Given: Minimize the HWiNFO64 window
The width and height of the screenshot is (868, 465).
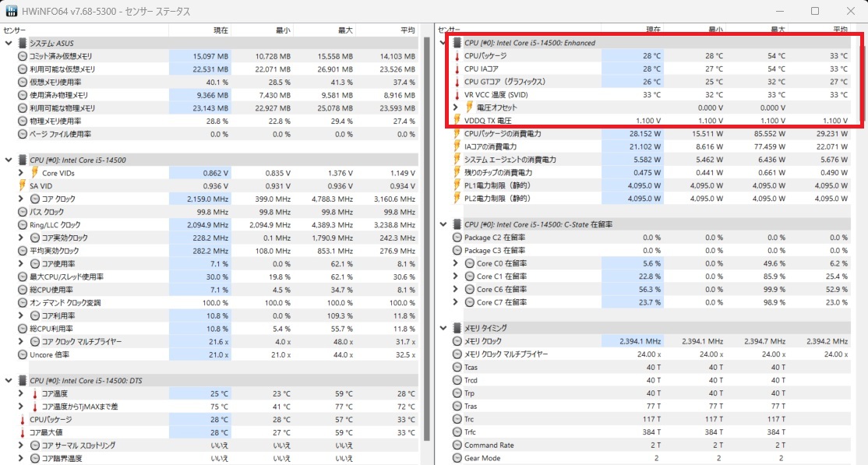Looking at the screenshot, I should (x=780, y=11).
